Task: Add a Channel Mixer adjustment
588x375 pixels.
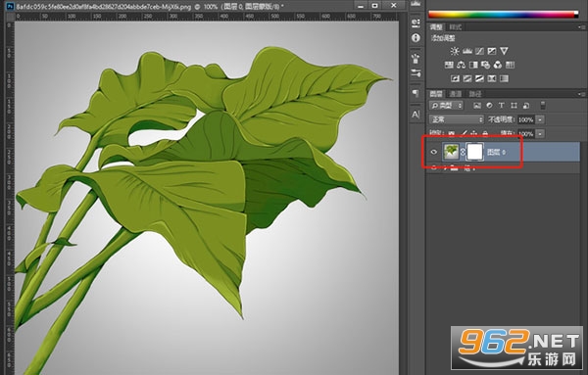Action: click(x=498, y=65)
